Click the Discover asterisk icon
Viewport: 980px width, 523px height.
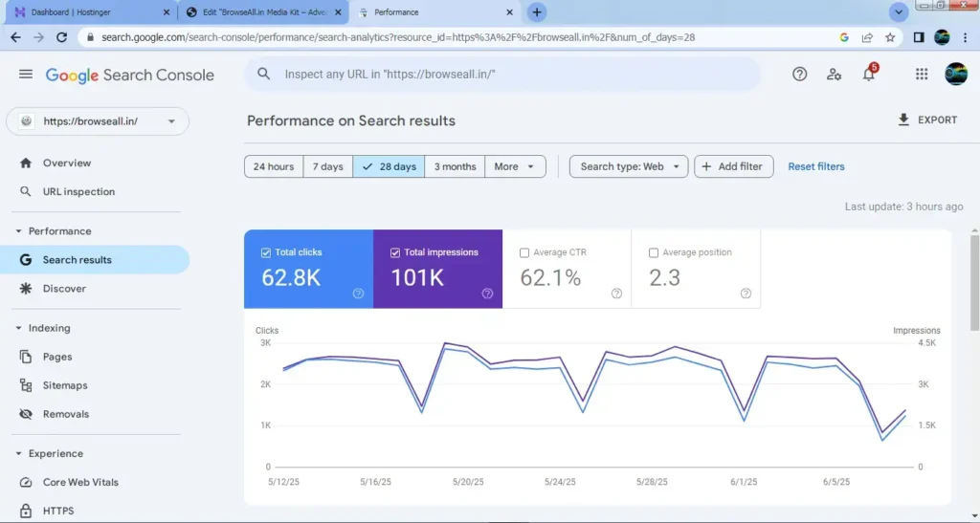coord(26,289)
